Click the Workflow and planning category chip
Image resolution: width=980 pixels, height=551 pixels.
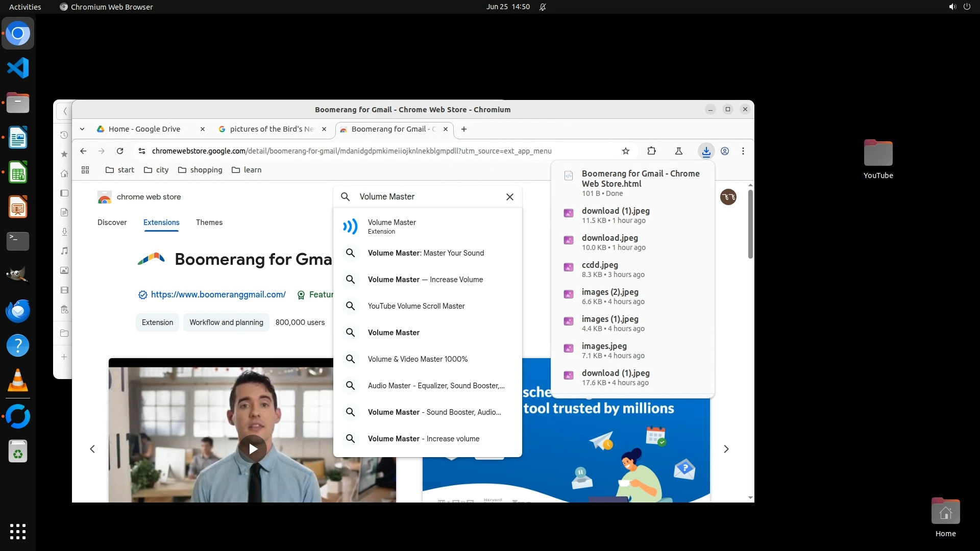[226, 322]
